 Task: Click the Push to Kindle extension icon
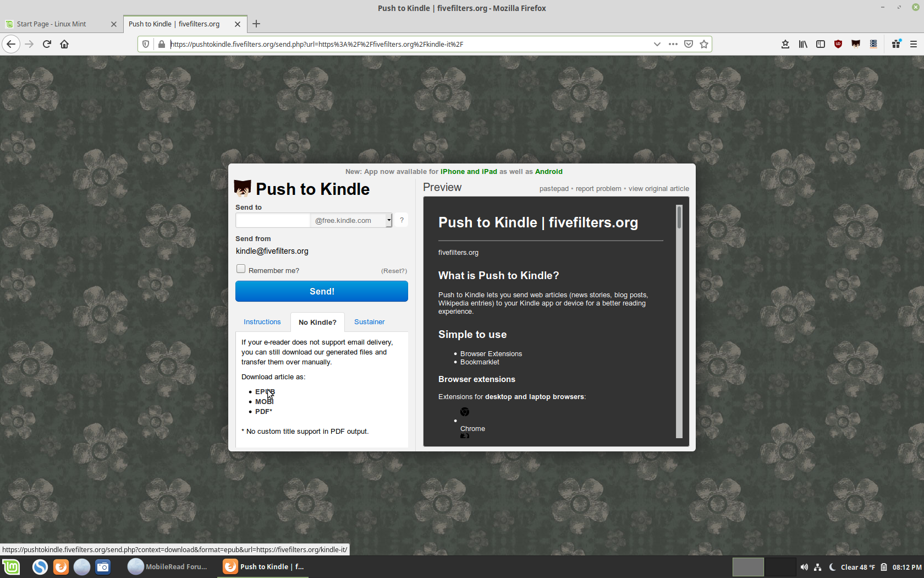(856, 44)
